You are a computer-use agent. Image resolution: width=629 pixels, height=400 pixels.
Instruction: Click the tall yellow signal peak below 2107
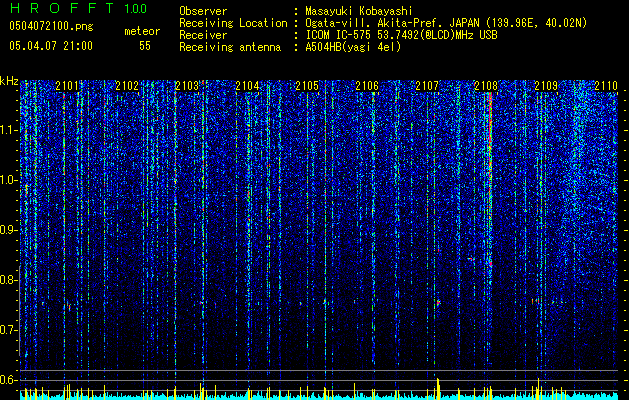[438, 388]
